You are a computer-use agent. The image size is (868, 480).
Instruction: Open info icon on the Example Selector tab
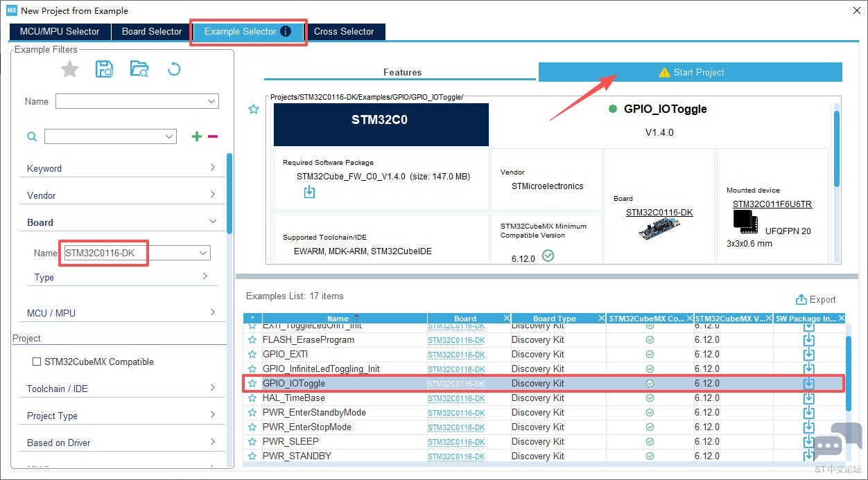286,31
